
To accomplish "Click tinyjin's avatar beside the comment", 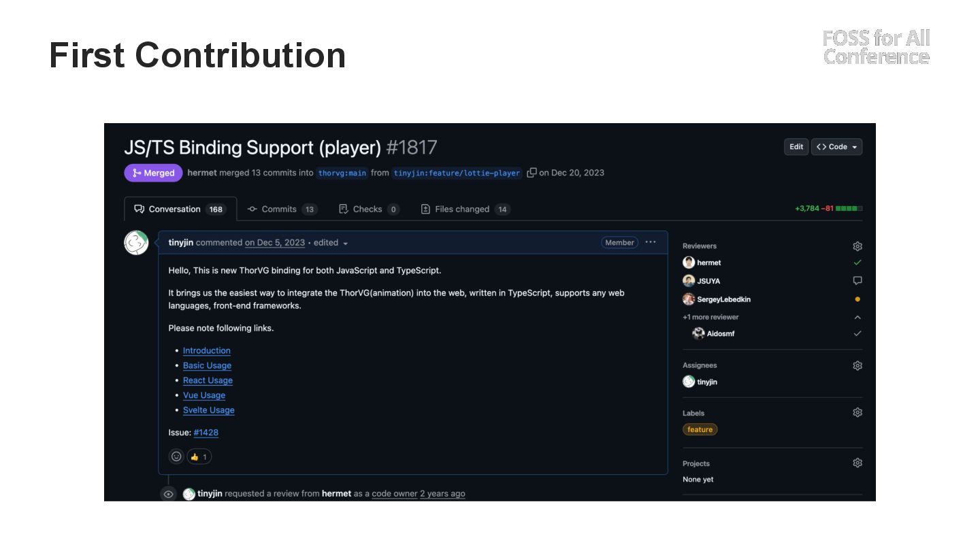I will point(136,243).
